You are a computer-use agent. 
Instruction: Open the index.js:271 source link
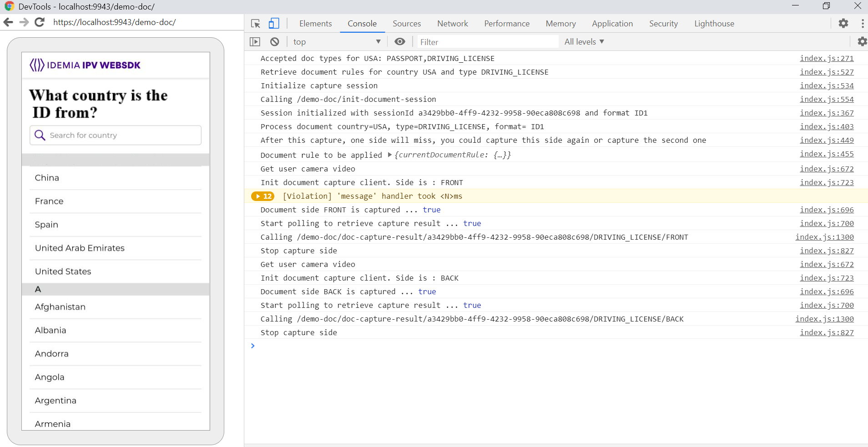827,58
